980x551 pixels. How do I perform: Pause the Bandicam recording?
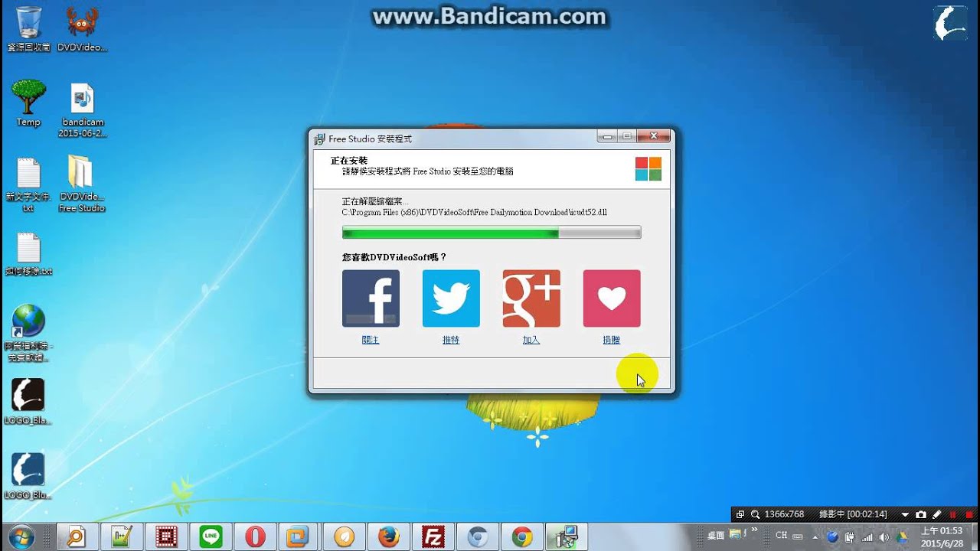(953, 514)
